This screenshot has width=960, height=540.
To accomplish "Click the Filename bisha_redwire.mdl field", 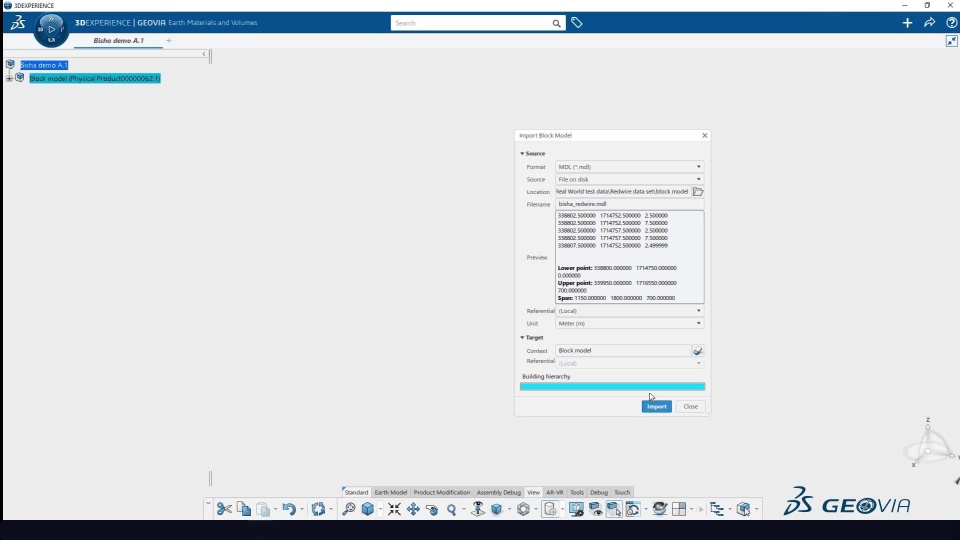I will pos(629,204).
